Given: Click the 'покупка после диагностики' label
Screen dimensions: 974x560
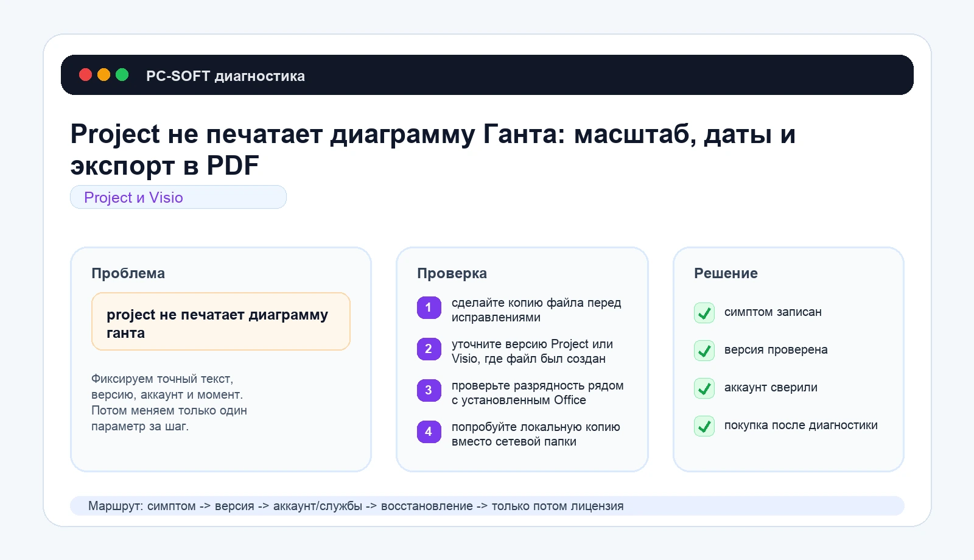Looking at the screenshot, I should click(801, 425).
